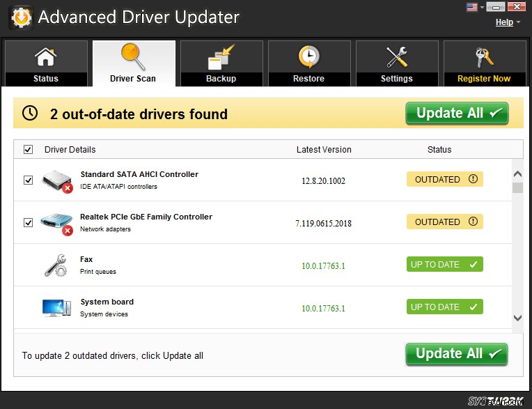Click Fax version 10.0.17763.1

(x=323, y=265)
